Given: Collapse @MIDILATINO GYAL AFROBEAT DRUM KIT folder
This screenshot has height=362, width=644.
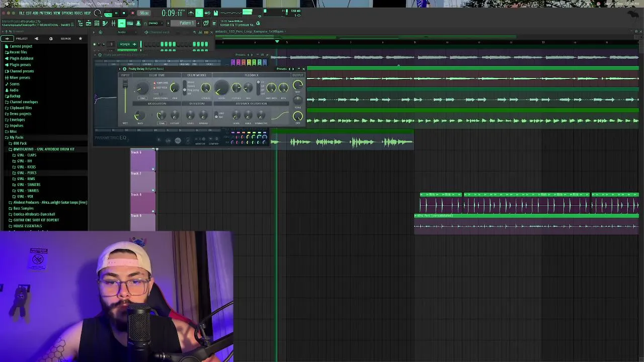Looking at the screenshot, I should (x=43, y=149).
